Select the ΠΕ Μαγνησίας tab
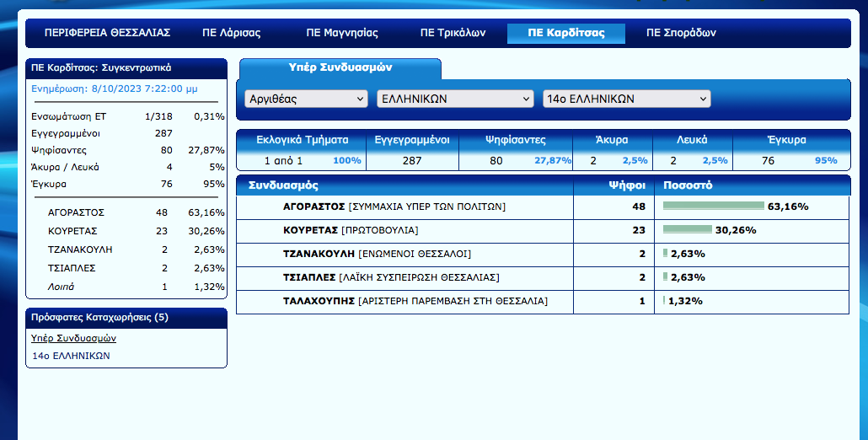The image size is (868, 440). 341,33
